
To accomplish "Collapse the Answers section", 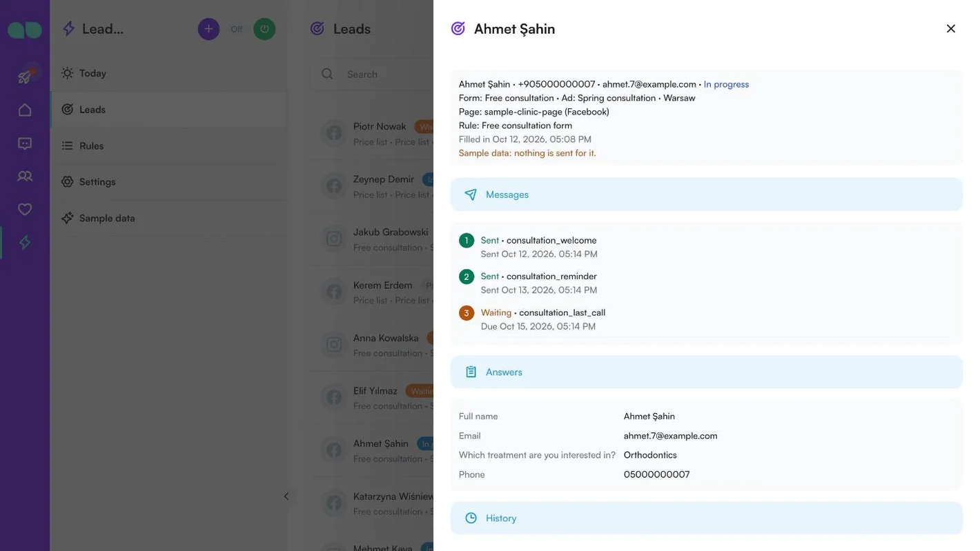I will click(x=707, y=372).
